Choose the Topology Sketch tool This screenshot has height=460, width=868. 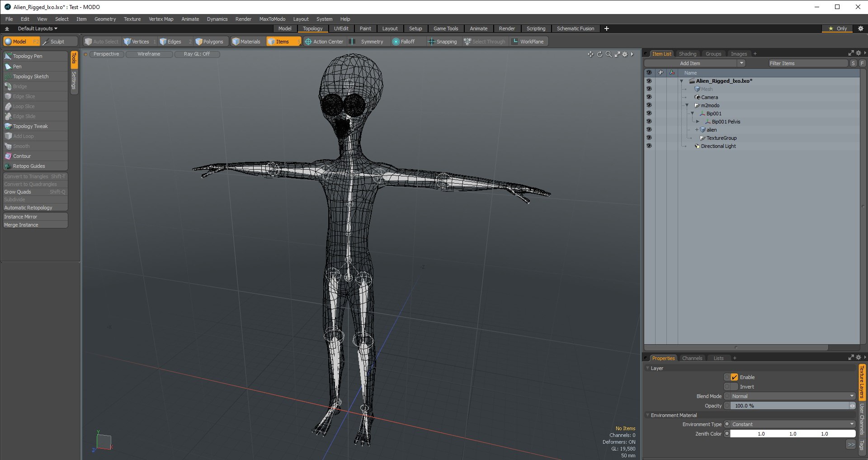pyautogui.click(x=35, y=76)
